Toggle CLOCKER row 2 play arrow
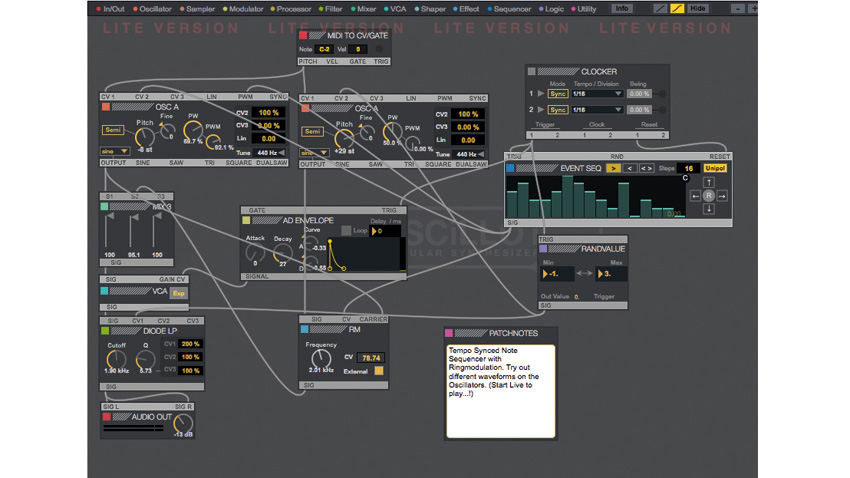Viewport: 850px width, 478px height. [x=540, y=109]
